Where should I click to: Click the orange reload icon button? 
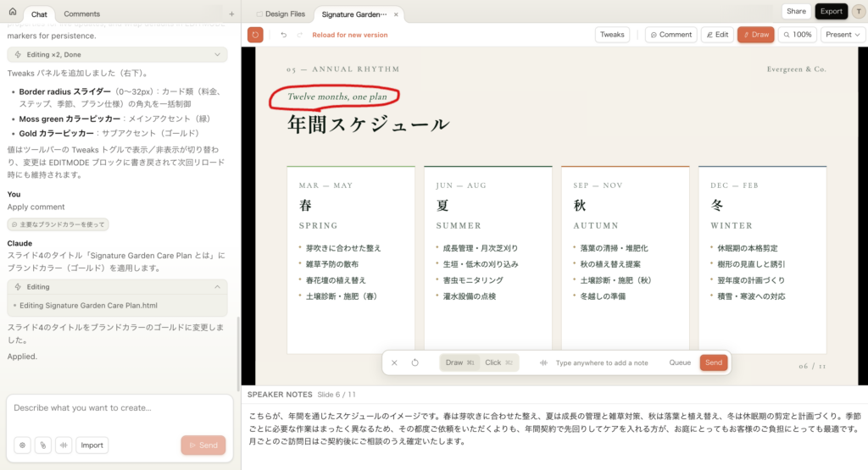(255, 35)
